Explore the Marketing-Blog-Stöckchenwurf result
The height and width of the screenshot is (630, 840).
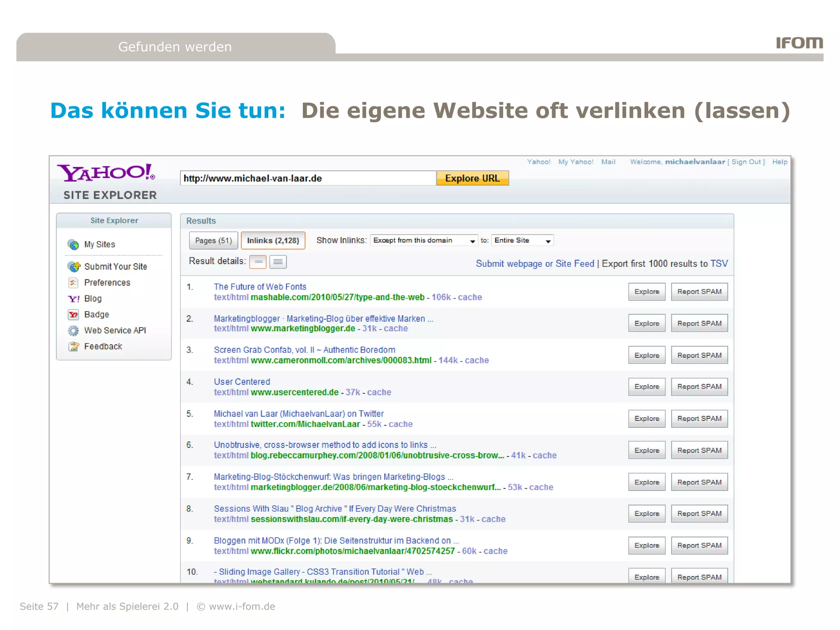[647, 482]
